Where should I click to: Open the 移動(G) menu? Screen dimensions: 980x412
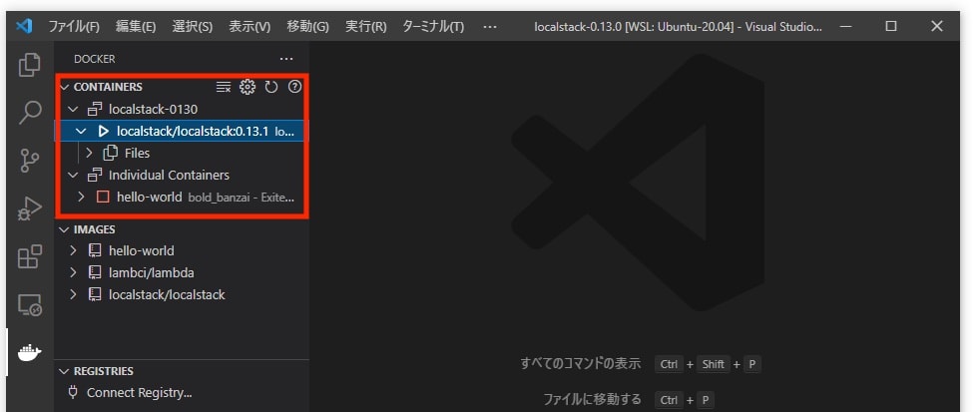[307, 26]
